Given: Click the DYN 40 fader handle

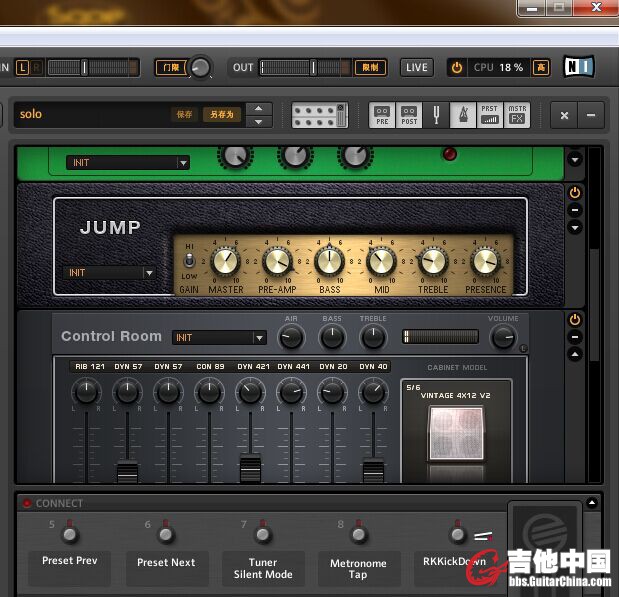Looking at the screenshot, I should pyautogui.click(x=373, y=471).
